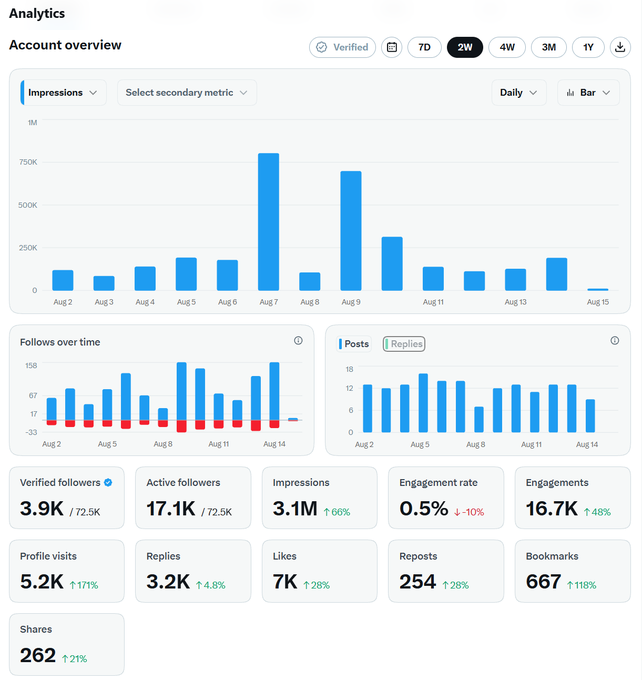Click the 750K axis label
642x680 pixels.
[28, 162]
